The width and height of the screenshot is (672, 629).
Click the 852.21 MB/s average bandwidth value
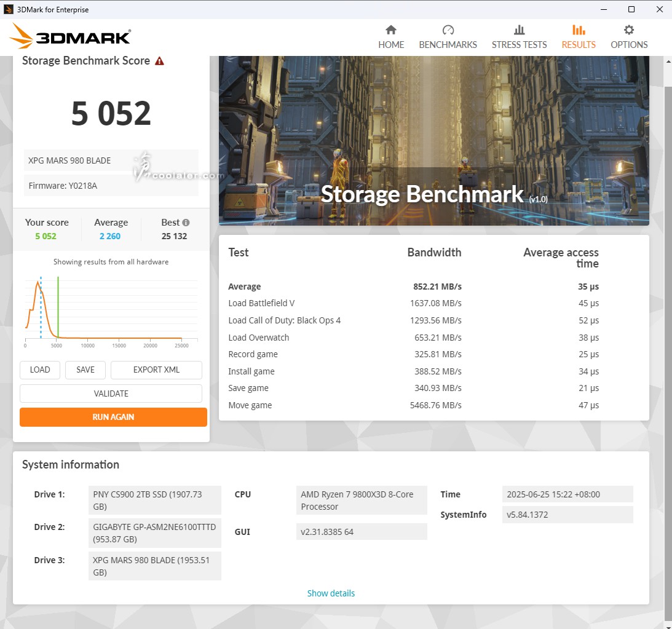pyautogui.click(x=437, y=287)
